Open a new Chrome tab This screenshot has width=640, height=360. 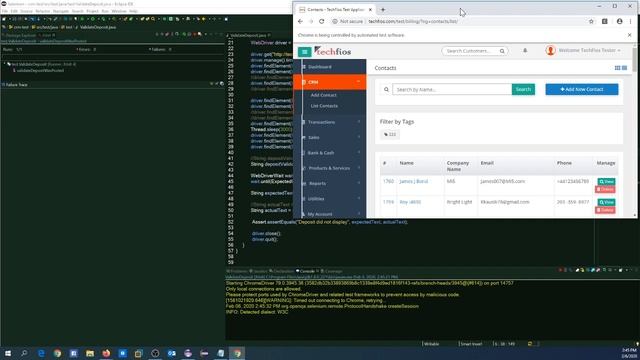(x=383, y=9)
